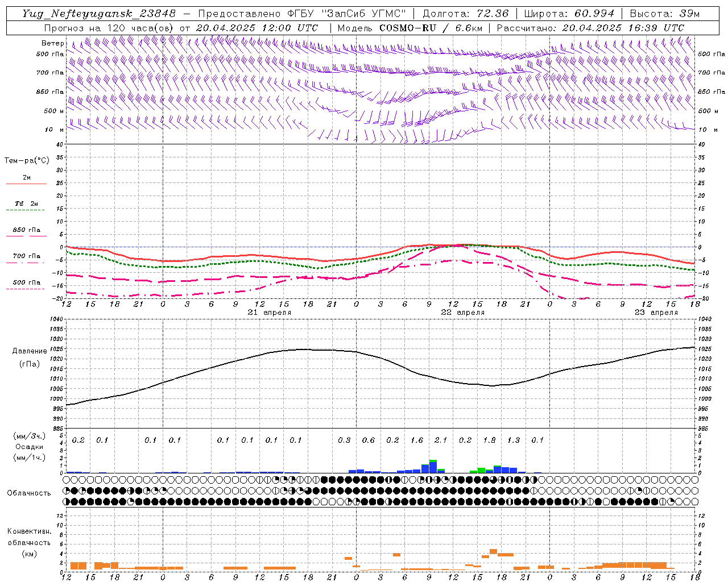The width and height of the screenshot is (728, 582).
Task: Click the '(мм/1ч.)' precipitation unit label
Action: coord(29,457)
